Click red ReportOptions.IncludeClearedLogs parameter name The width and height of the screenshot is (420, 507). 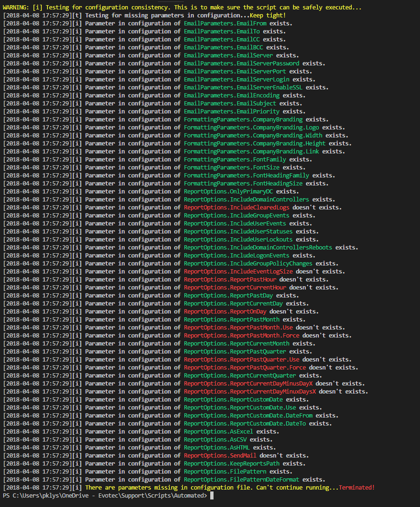pyautogui.click(x=237, y=207)
